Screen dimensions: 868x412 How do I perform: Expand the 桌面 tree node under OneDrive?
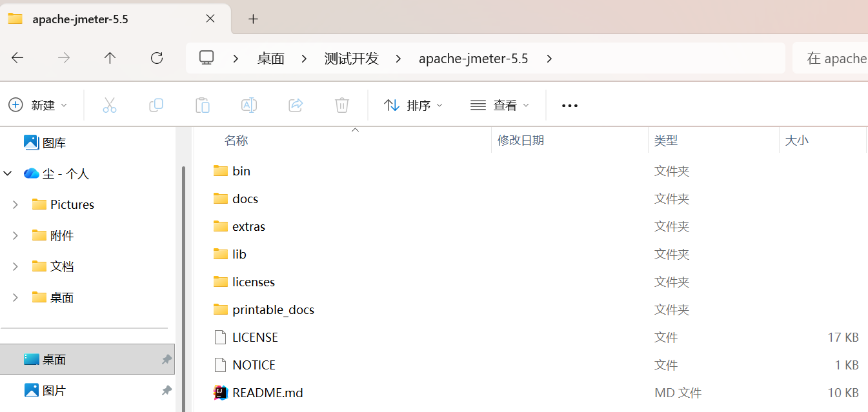click(15, 297)
